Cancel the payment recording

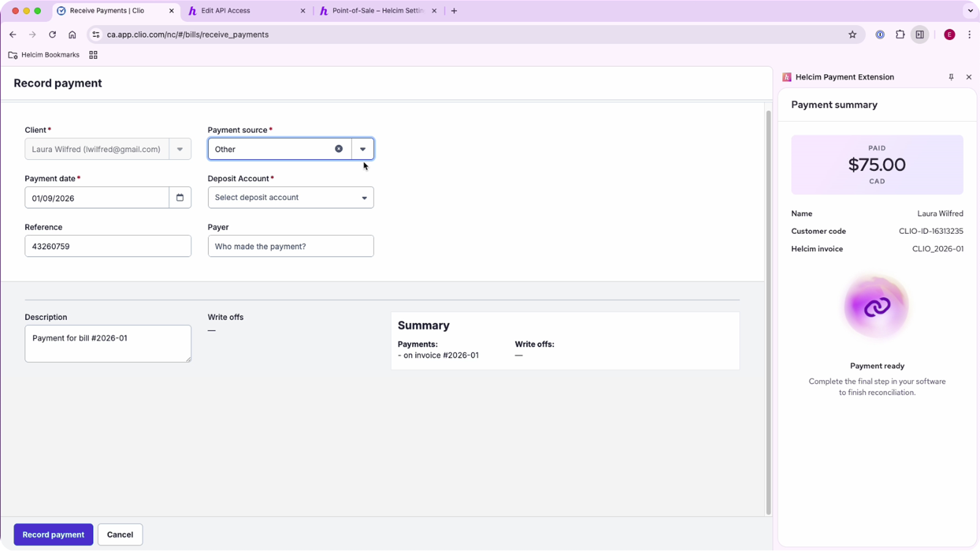pos(120,534)
